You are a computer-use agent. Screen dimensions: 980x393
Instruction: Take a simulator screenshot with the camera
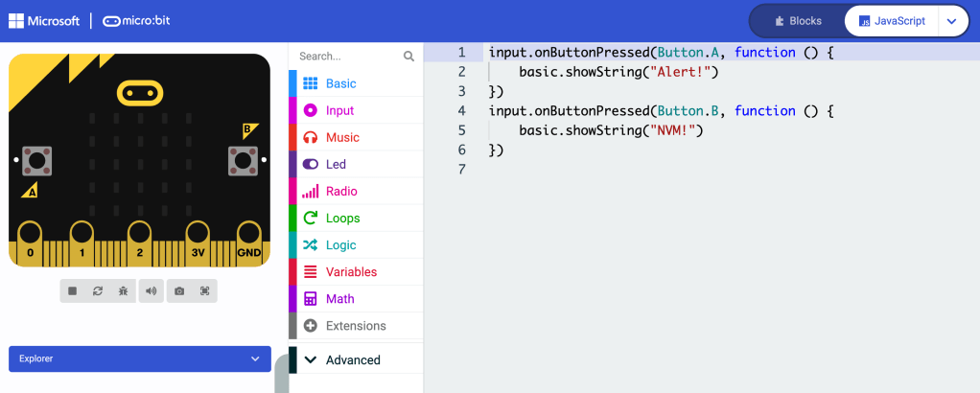[178, 290]
